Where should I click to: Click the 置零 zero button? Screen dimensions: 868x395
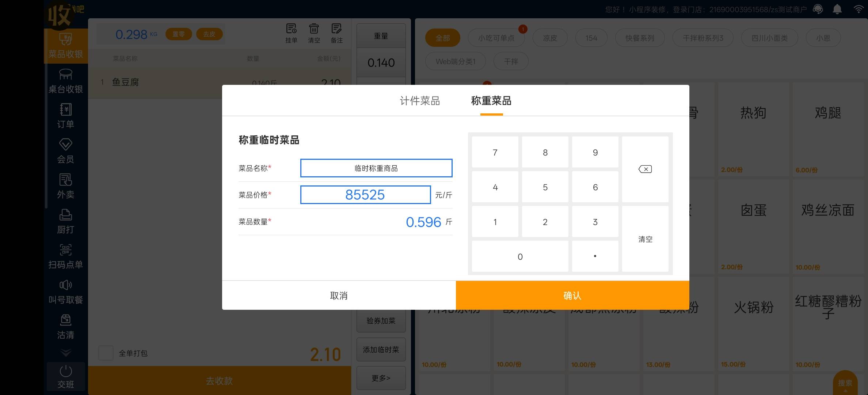(x=179, y=34)
